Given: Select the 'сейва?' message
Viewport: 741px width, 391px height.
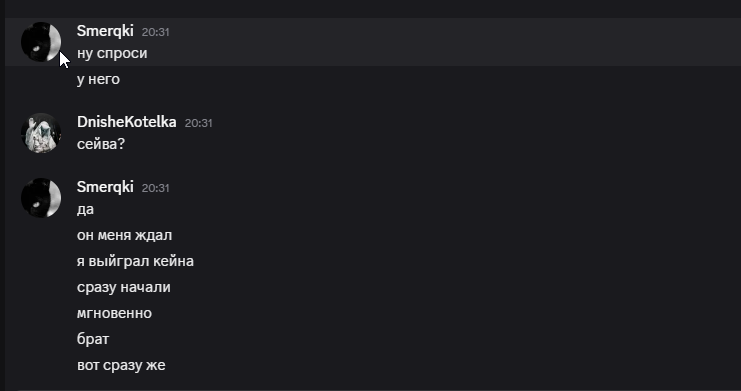Looking at the screenshot, I should pos(101,144).
